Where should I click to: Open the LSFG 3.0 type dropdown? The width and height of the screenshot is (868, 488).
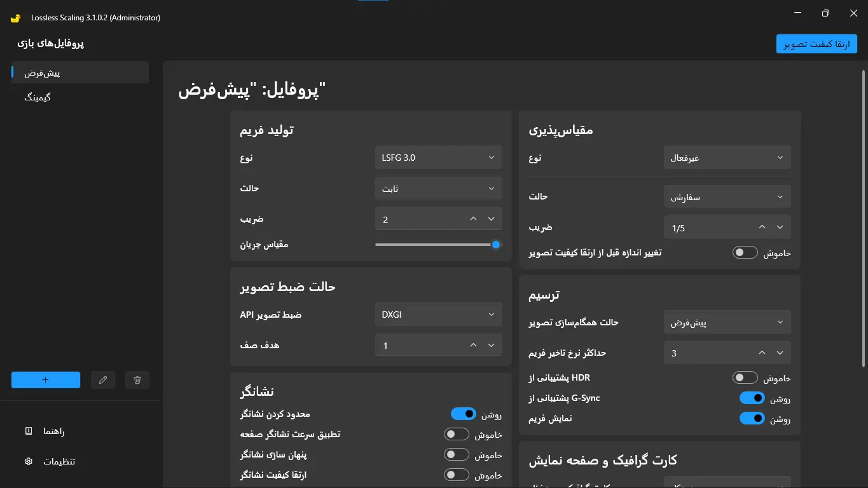(438, 158)
